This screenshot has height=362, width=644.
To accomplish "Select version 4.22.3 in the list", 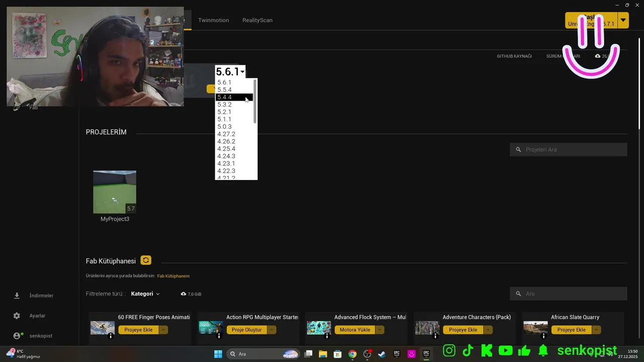I will (x=234, y=171).
